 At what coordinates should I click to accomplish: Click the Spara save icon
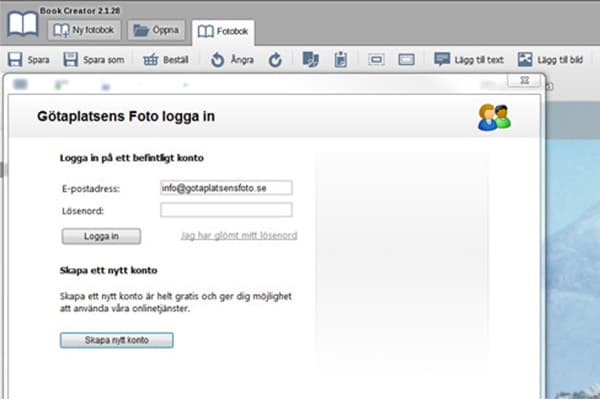coord(15,60)
